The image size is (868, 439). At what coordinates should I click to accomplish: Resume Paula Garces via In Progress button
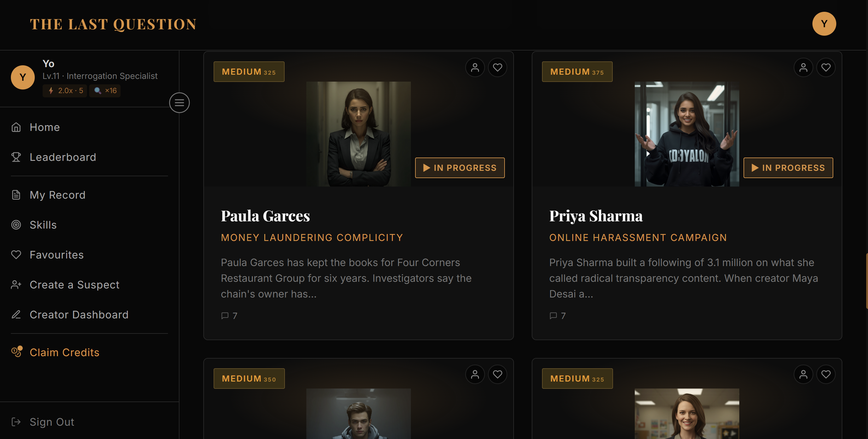pyautogui.click(x=460, y=167)
